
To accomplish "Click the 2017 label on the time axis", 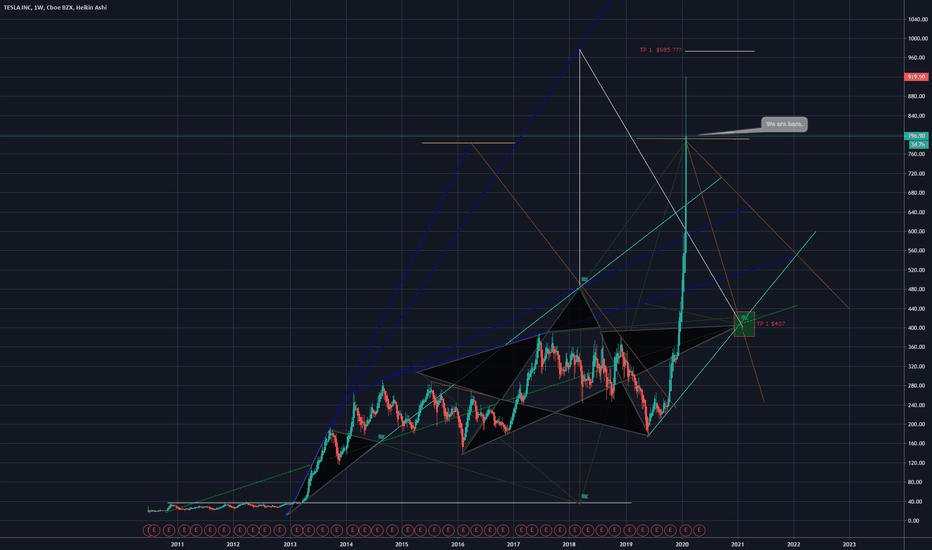I will [514, 544].
